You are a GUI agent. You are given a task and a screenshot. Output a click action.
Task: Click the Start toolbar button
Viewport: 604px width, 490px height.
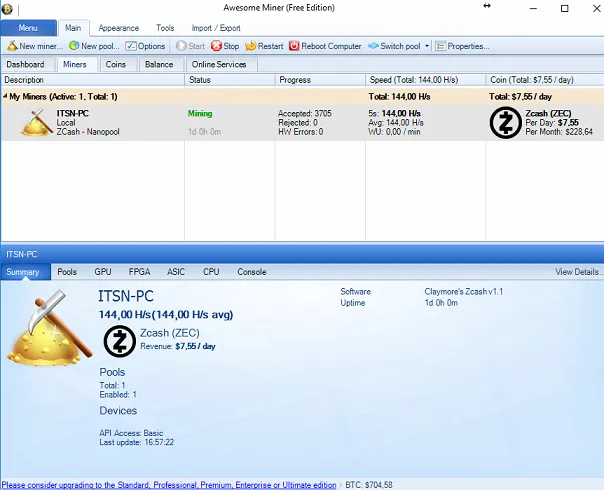point(191,46)
